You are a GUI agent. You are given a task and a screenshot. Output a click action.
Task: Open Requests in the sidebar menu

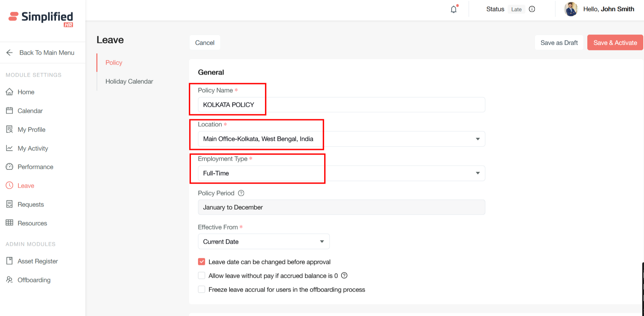(30, 204)
